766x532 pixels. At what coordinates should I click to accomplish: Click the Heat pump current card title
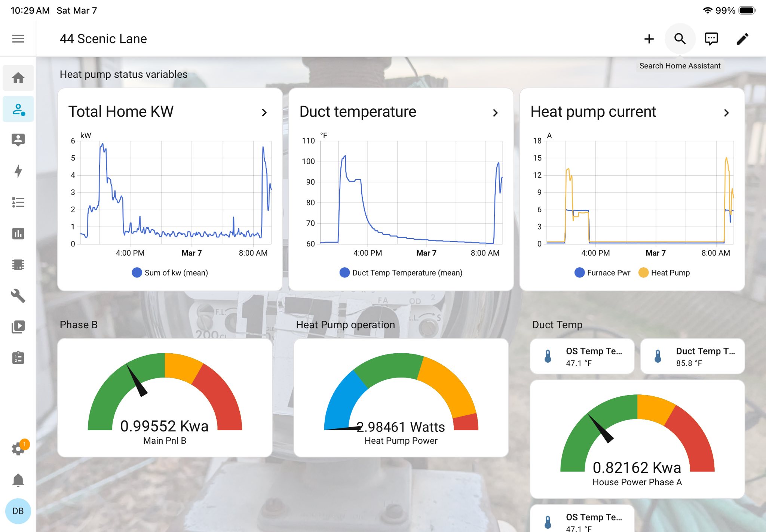(x=593, y=111)
